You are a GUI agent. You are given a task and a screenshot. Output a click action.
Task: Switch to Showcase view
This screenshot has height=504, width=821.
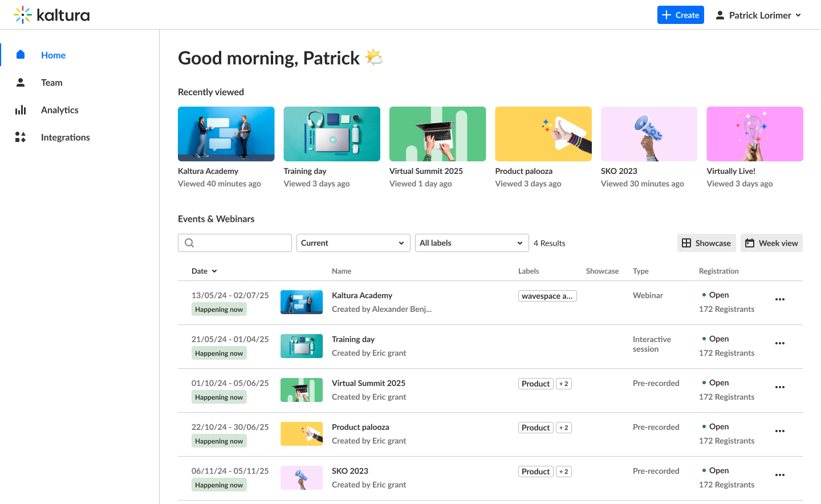tap(706, 243)
